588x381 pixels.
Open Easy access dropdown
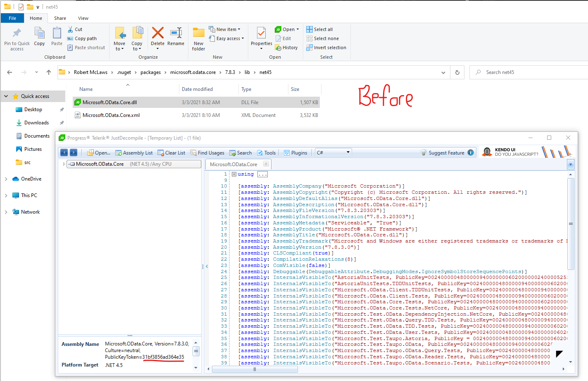click(226, 38)
